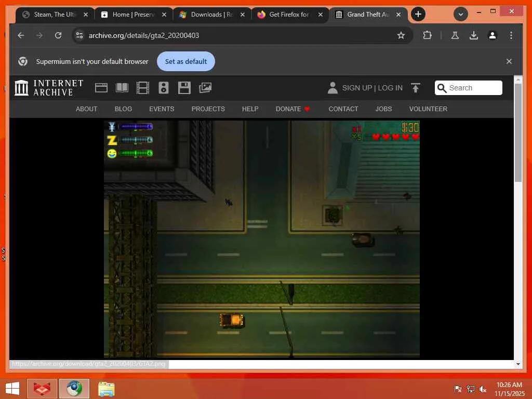The image size is (532, 399).
Task: Open the browser profile icon
Action: pyautogui.click(x=493, y=35)
